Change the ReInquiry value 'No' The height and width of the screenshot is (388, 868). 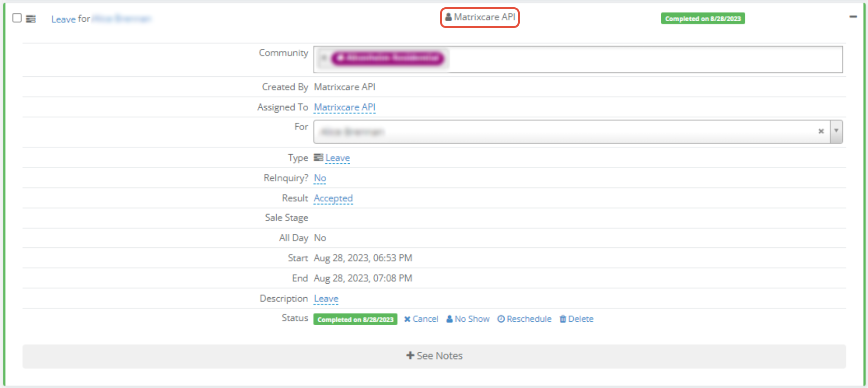coord(320,178)
